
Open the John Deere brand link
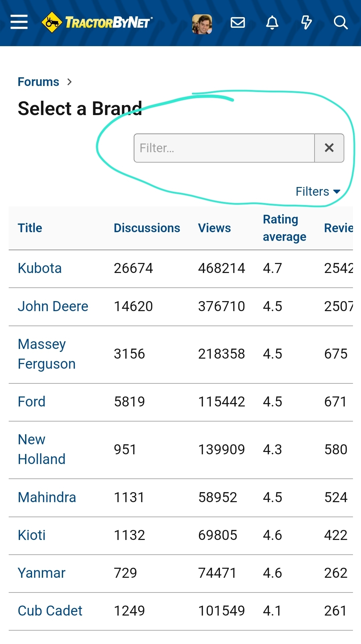click(x=53, y=306)
